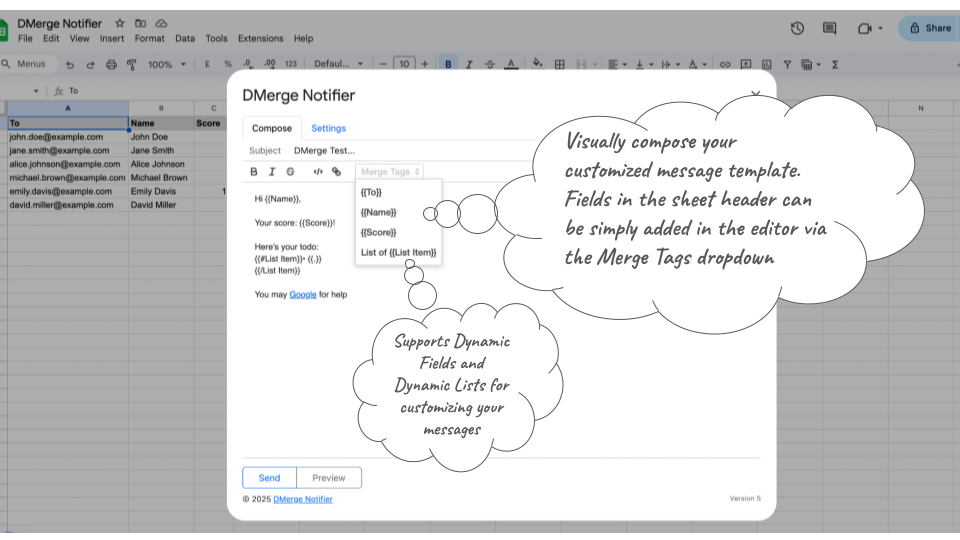Insert List of {{List Item}} tag

coord(399,252)
